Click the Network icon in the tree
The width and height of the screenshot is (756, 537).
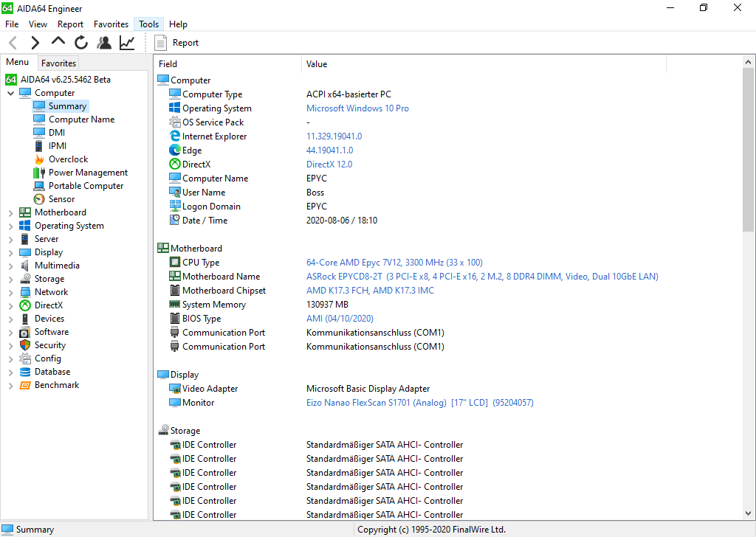(x=25, y=292)
